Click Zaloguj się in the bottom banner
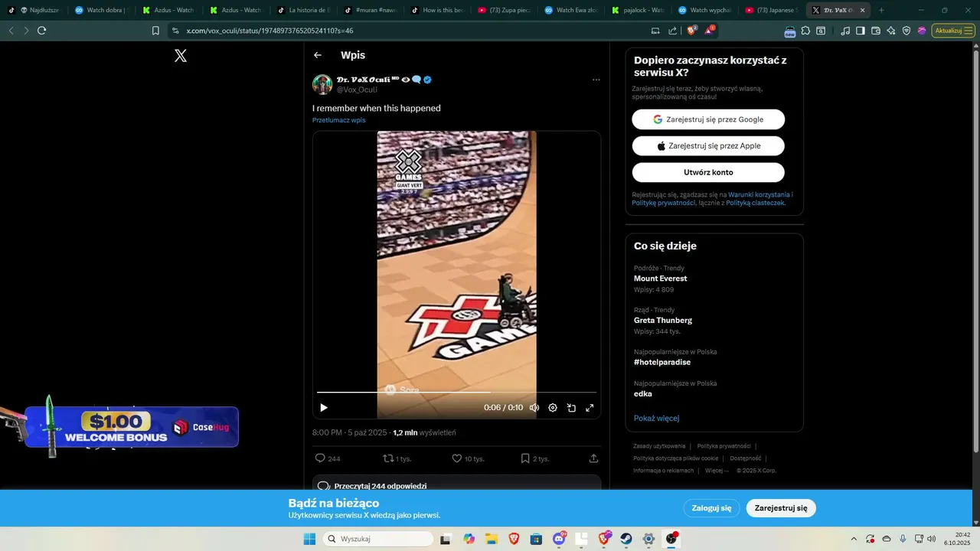The height and width of the screenshot is (551, 980). 711,508
